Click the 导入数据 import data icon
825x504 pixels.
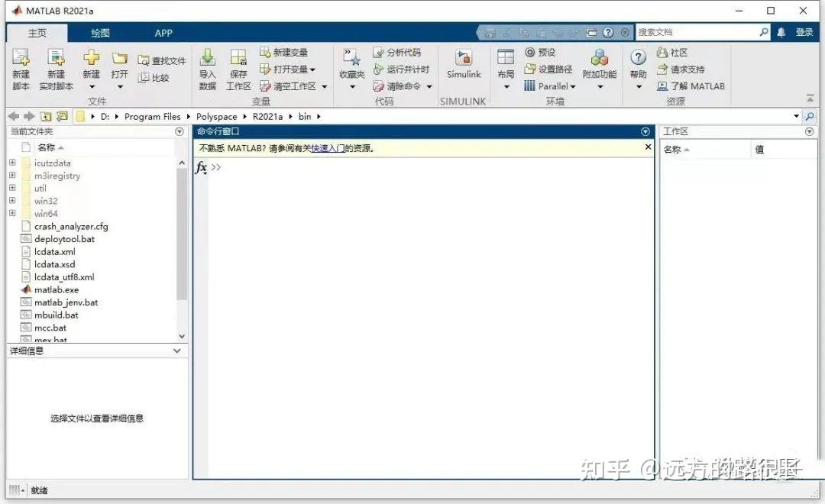click(207, 67)
